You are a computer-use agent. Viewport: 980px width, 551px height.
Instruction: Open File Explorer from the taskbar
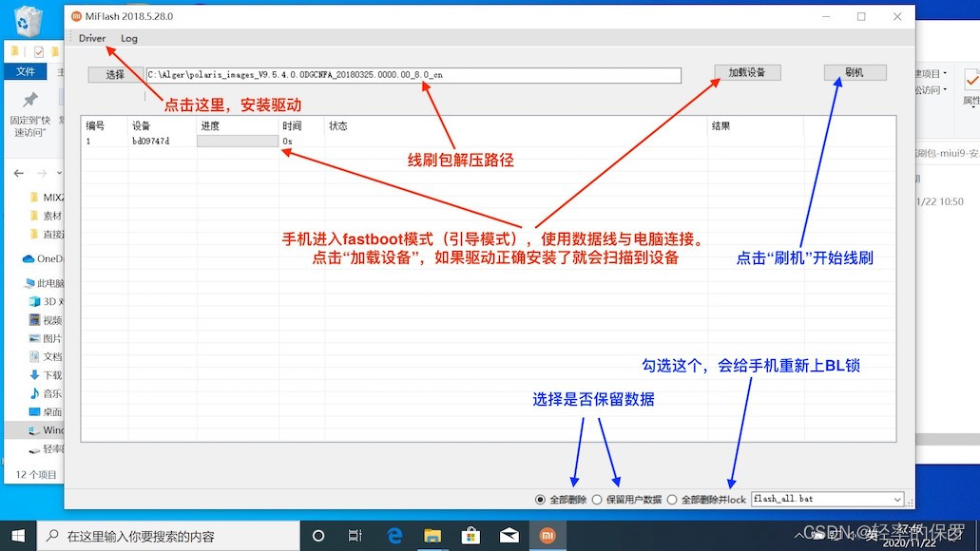432,536
